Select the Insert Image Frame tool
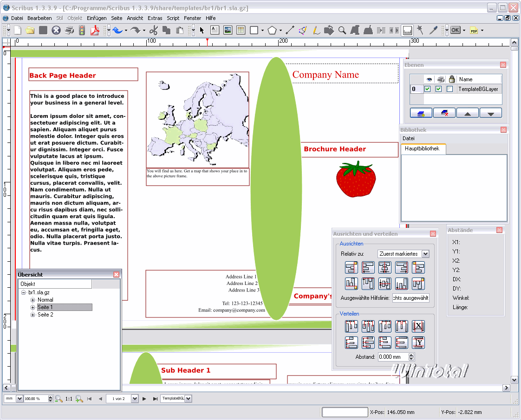Screen dimensions: 521x420 [x=228, y=30]
